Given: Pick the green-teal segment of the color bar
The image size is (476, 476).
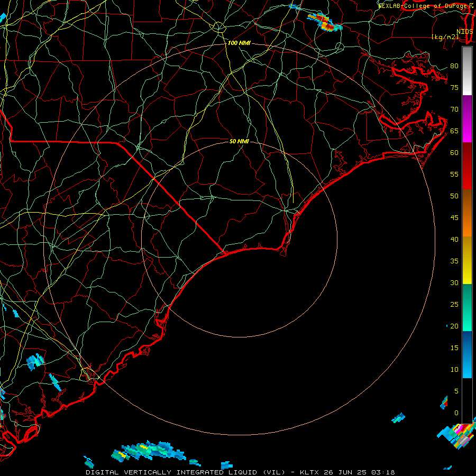Looking at the screenshot, I should point(467,307).
